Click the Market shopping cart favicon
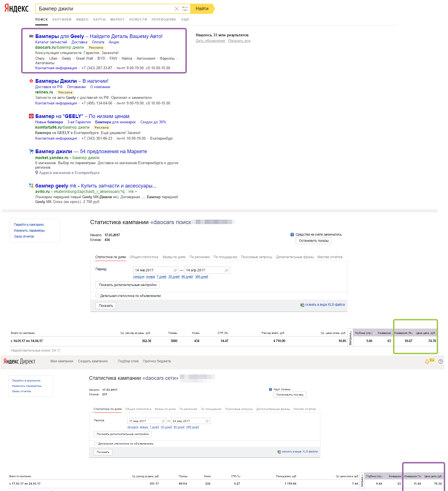 point(31,151)
